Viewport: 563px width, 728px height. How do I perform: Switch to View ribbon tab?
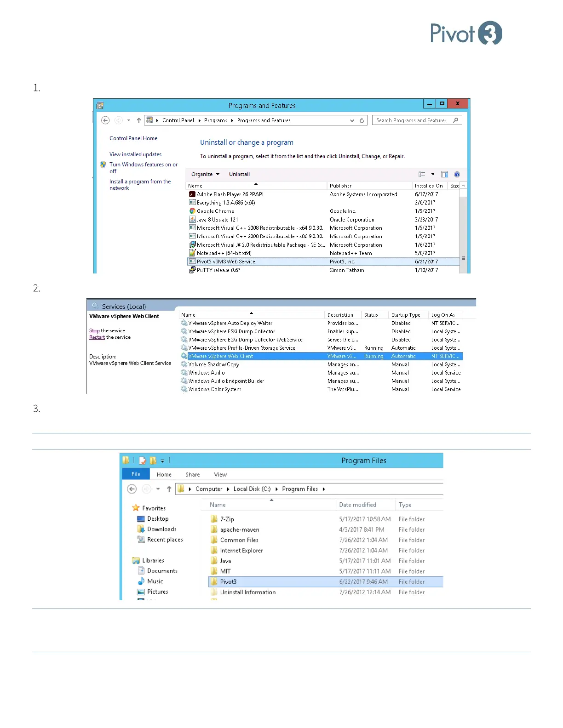point(220,475)
